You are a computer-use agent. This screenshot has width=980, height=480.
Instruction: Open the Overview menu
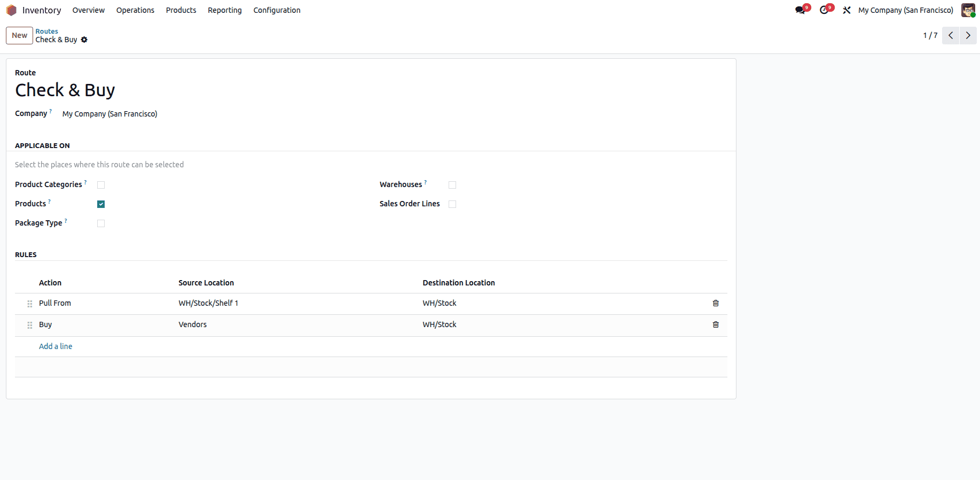pos(89,10)
